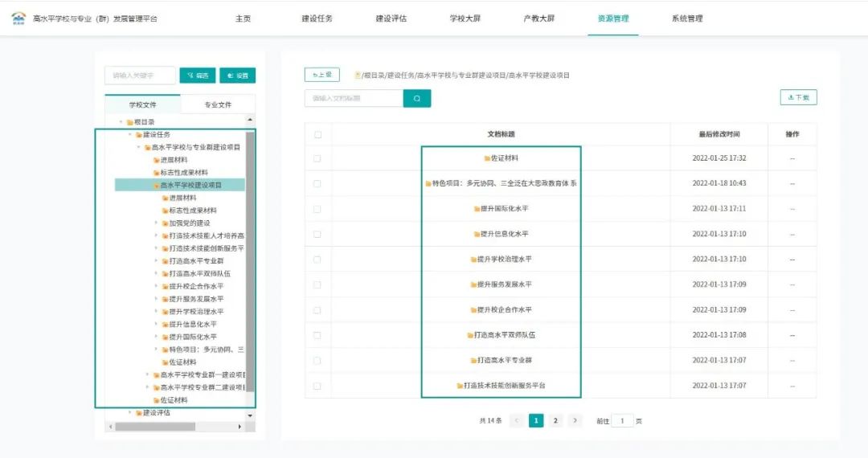
Task: Click folder icon beside 提升信息化水平 in the table
Action: click(477, 234)
